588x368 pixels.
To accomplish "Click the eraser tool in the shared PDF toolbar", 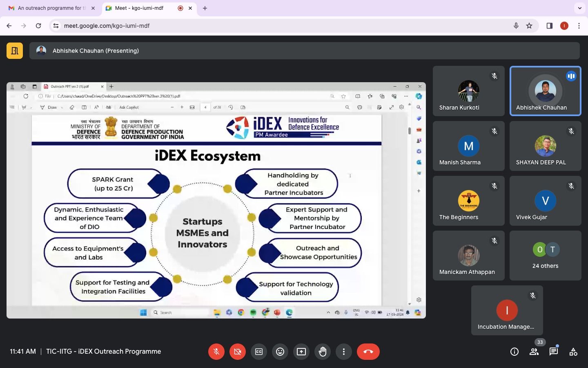I will pyautogui.click(x=72, y=108).
